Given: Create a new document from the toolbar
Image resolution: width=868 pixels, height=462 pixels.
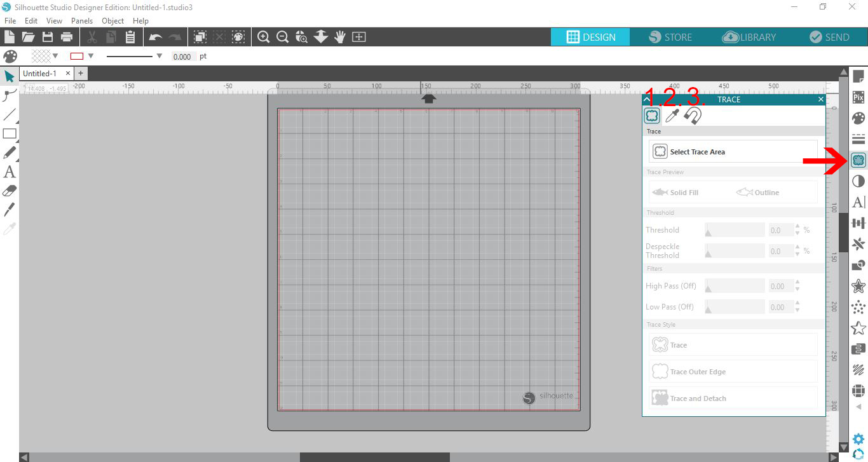Looking at the screenshot, I should coord(10,37).
